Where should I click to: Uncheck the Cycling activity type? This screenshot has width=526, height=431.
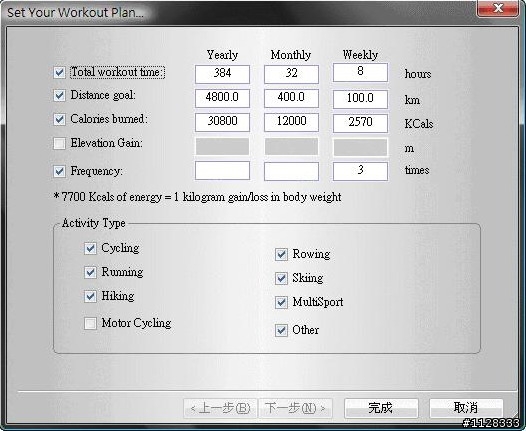[x=90, y=249]
